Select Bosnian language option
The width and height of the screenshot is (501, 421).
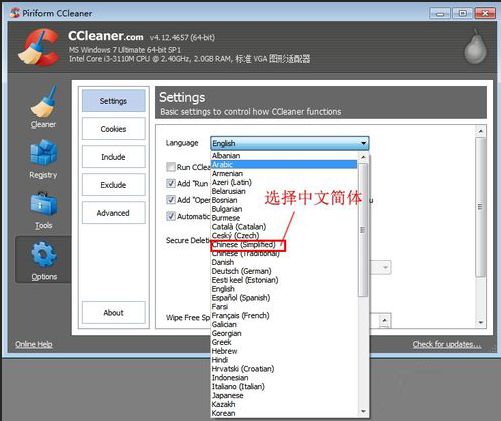point(284,200)
